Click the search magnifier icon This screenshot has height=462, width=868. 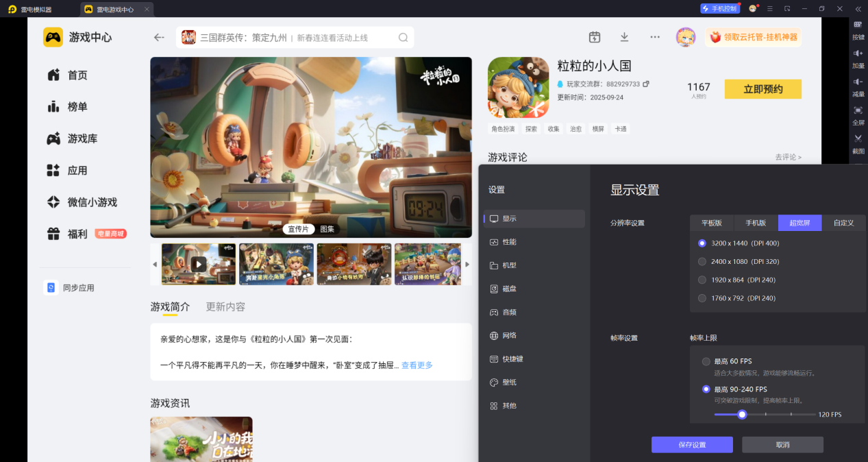coord(404,38)
